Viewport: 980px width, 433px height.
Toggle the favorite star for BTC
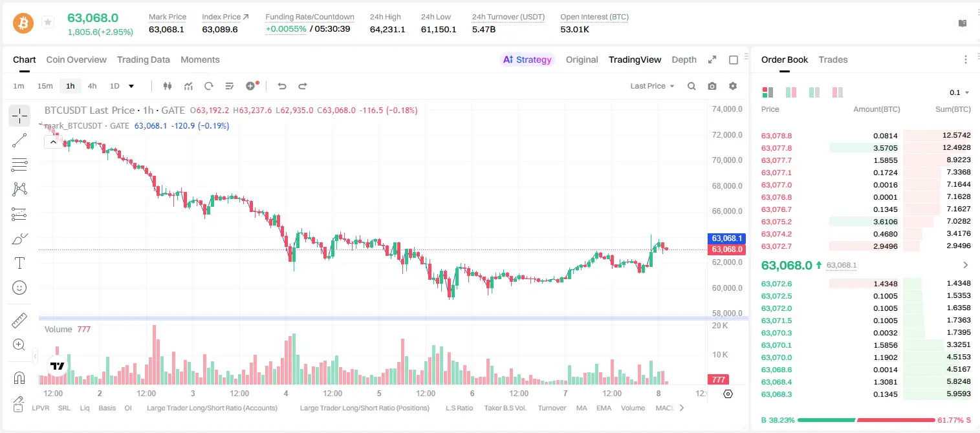pos(47,23)
